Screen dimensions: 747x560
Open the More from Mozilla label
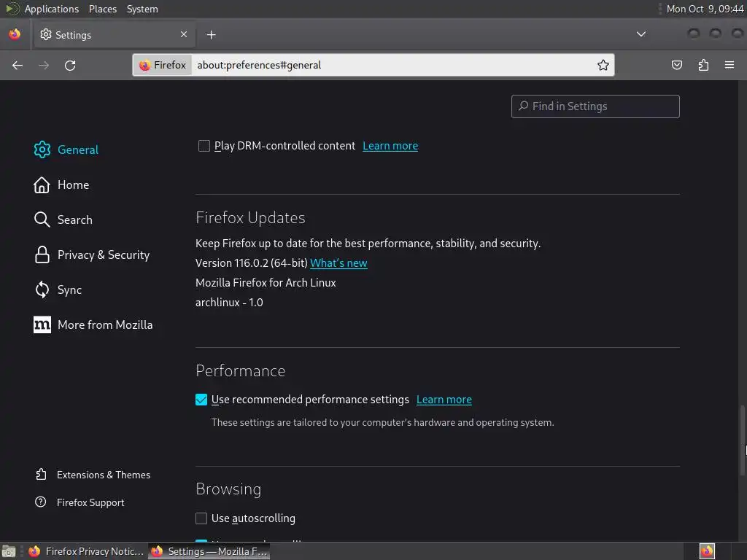(105, 324)
